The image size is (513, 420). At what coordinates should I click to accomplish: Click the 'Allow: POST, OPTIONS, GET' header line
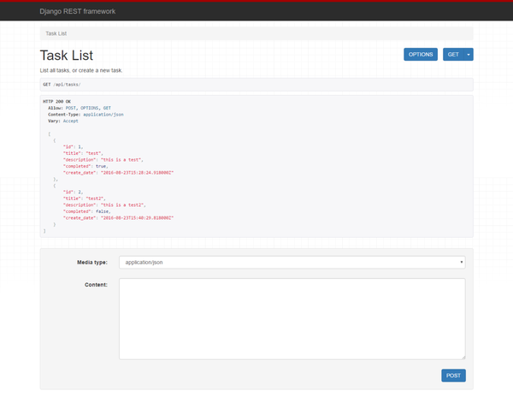click(80, 108)
